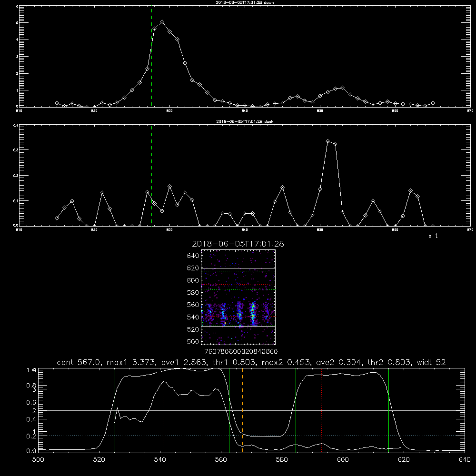476x476 pixels.
Task: Select the '0.3' y-axis label of the dusk plot
Action: (x=16, y=150)
